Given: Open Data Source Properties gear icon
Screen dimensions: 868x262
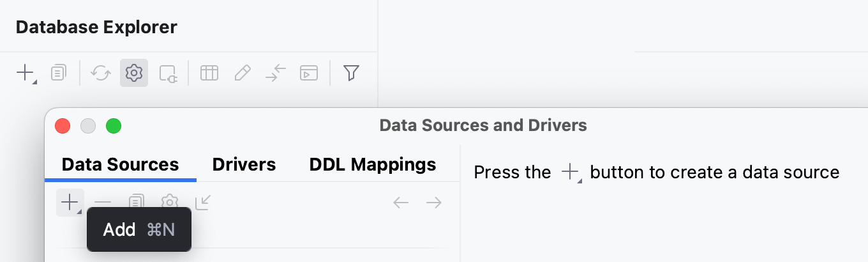Looking at the screenshot, I should 133,73.
